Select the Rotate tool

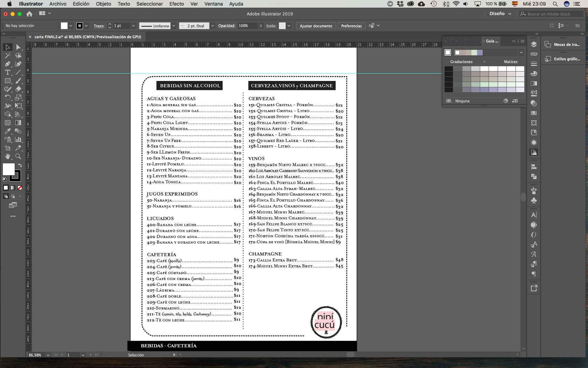8,97
